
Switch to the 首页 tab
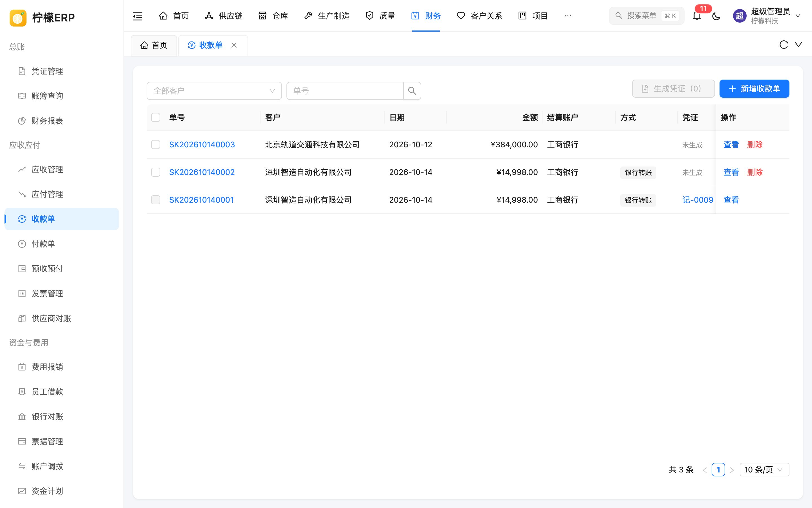pyautogui.click(x=154, y=45)
